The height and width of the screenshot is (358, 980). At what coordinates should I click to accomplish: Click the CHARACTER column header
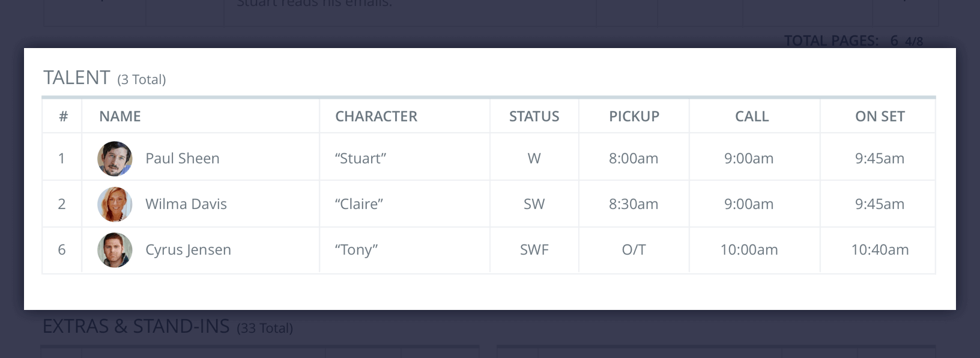click(x=377, y=116)
